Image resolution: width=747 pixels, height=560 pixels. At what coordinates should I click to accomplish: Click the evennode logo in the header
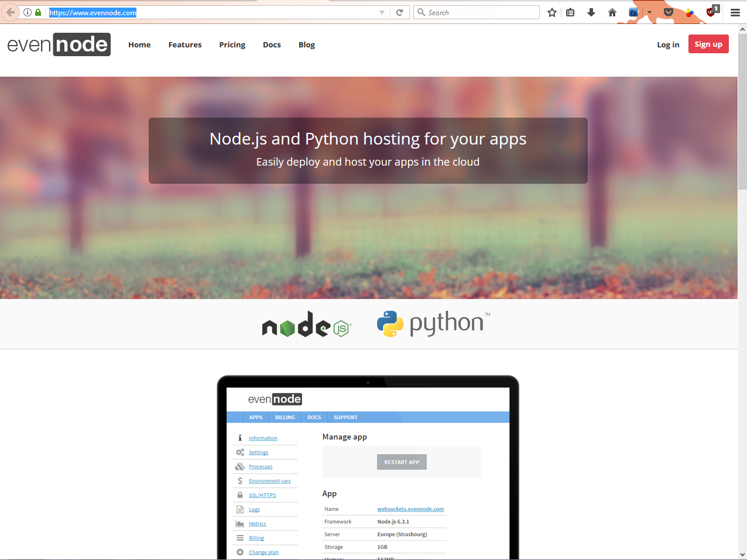click(59, 44)
